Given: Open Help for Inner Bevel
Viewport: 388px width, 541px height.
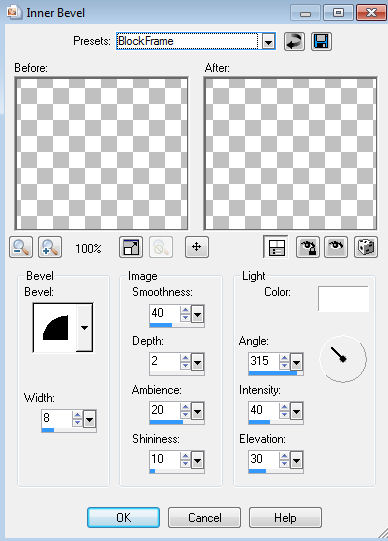Looking at the screenshot, I should [x=285, y=518].
